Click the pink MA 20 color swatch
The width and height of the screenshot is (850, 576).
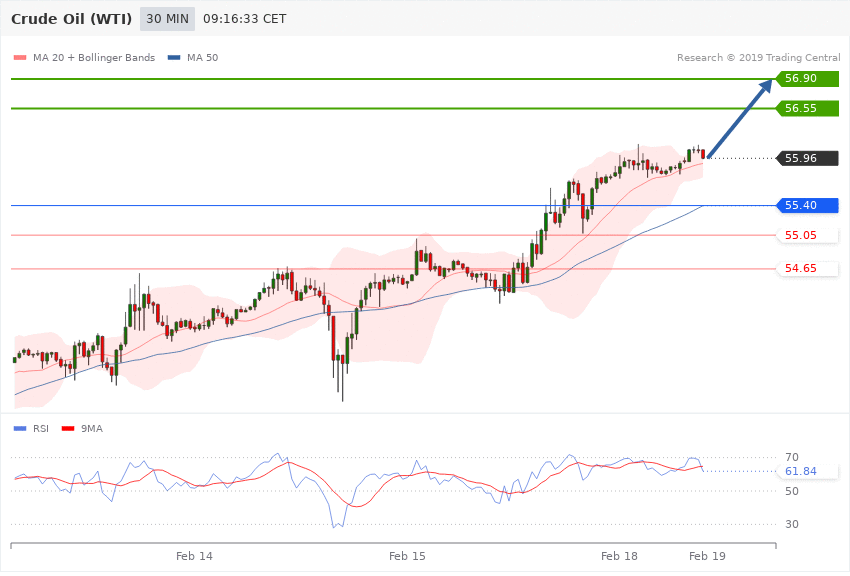[20, 57]
